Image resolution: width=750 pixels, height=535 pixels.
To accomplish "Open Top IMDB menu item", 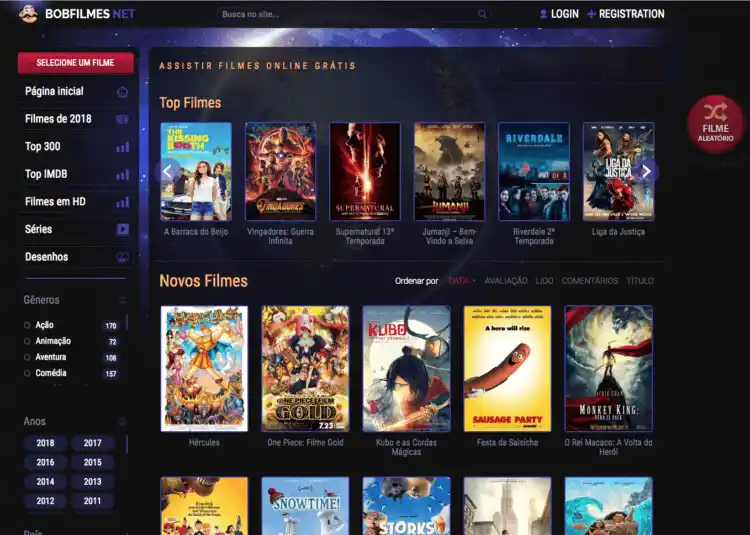I will 77,175.
